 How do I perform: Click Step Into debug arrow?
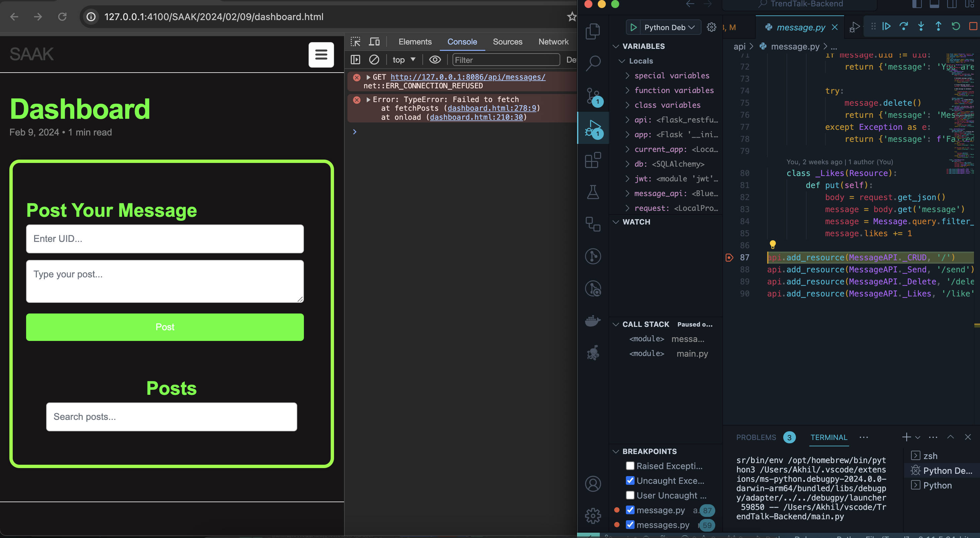(921, 26)
